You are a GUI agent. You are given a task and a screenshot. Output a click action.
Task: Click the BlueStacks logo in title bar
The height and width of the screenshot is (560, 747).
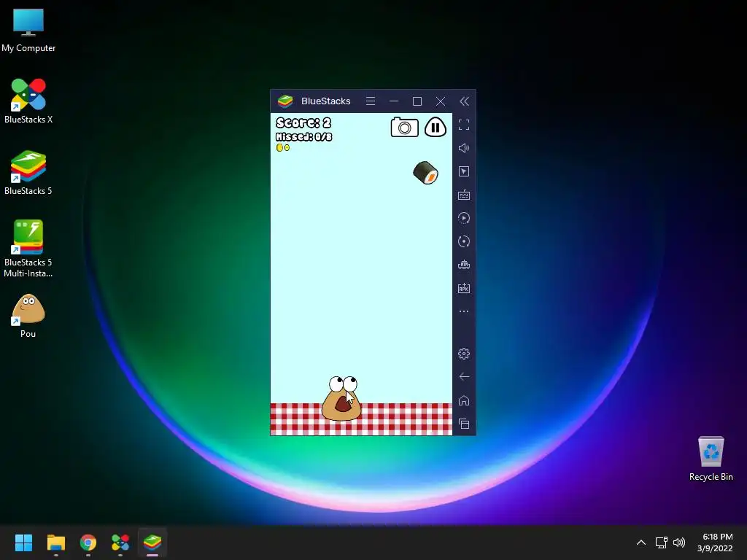[x=285, y=101]
